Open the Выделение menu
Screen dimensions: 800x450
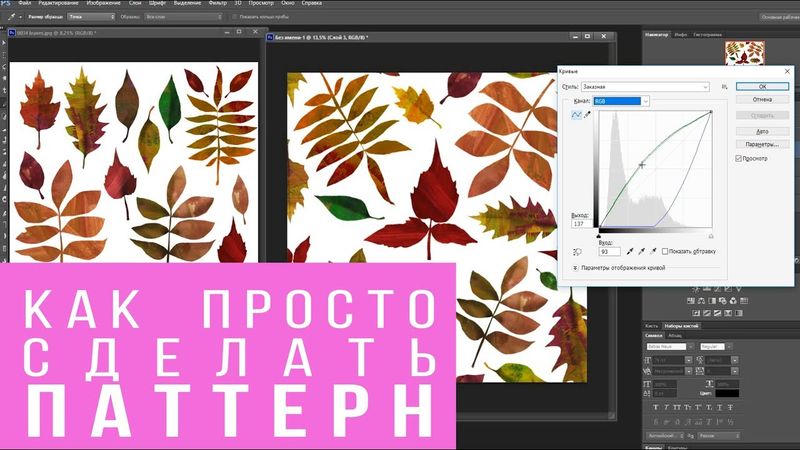187,3
